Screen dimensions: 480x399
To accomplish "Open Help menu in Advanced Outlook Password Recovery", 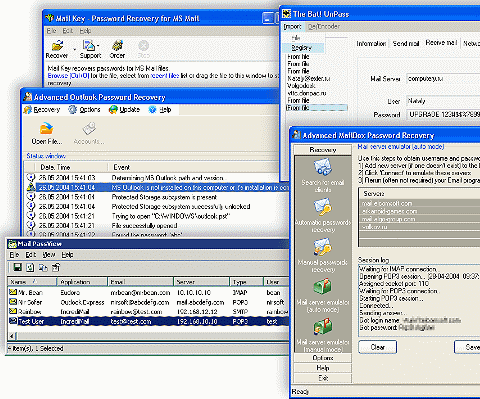I will click(160, 110).
